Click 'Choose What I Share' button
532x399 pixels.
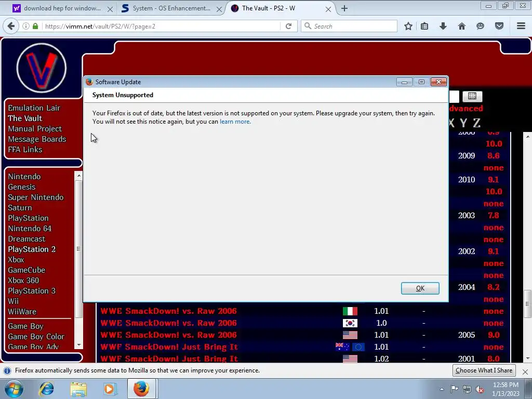pos(484,370)
